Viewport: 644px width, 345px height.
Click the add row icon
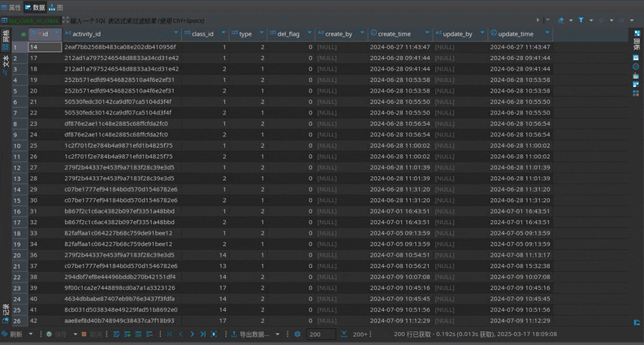(x=128, y=334)
